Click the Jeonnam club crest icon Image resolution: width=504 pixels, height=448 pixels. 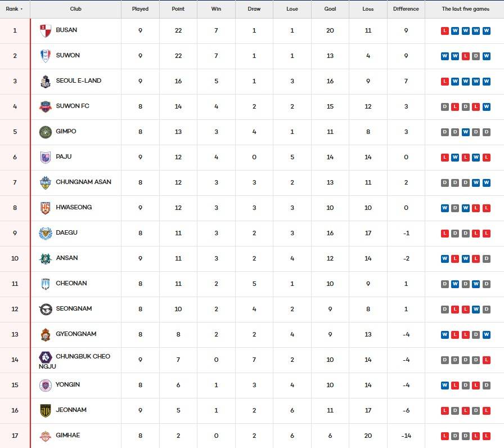pyautogui.click(x=46, y=411)
